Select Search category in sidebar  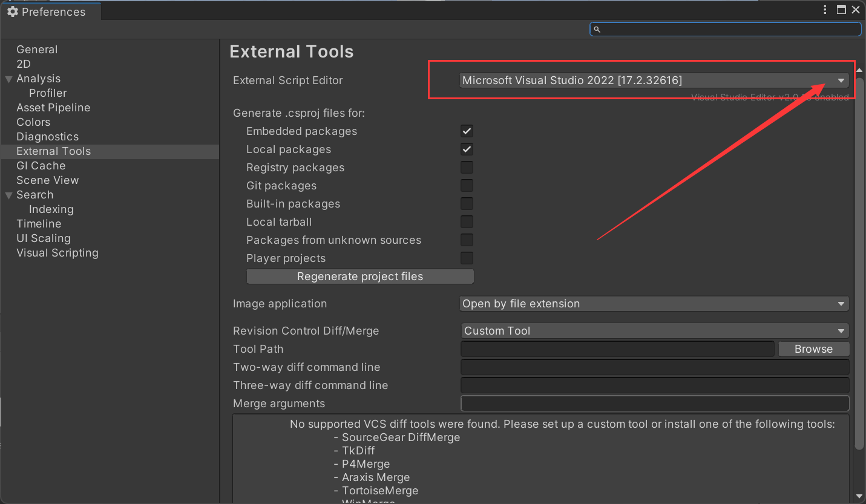click(x=34, y=195)
